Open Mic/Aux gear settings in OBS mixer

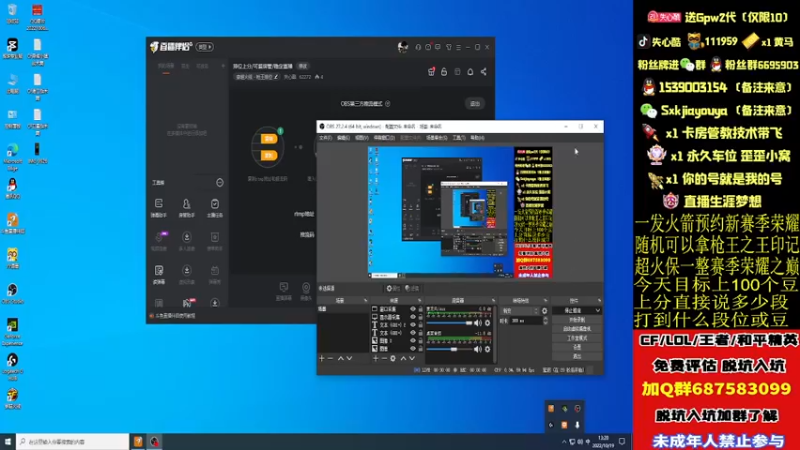[487, 323]
